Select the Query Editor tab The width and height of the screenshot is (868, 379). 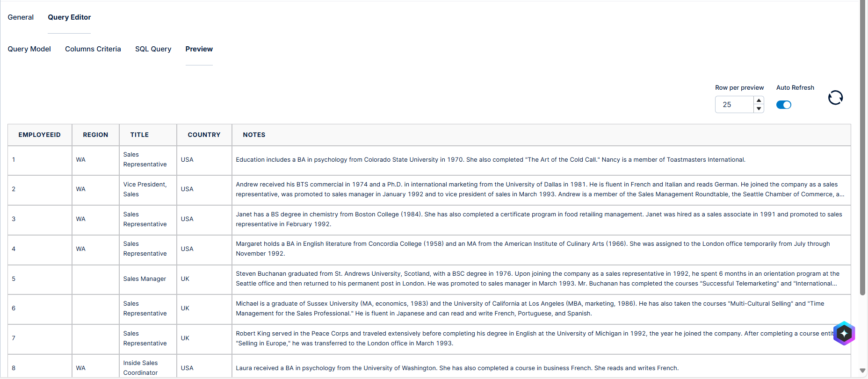[69, 17]
